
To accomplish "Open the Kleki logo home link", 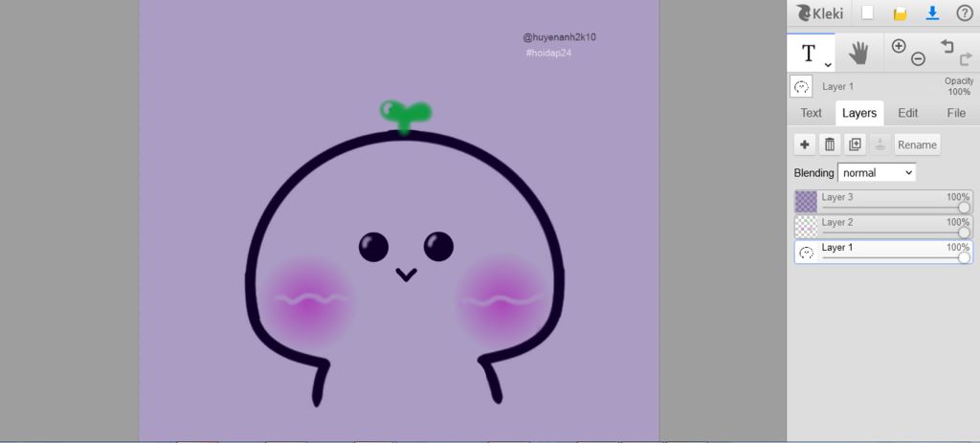I will [819, 13].
